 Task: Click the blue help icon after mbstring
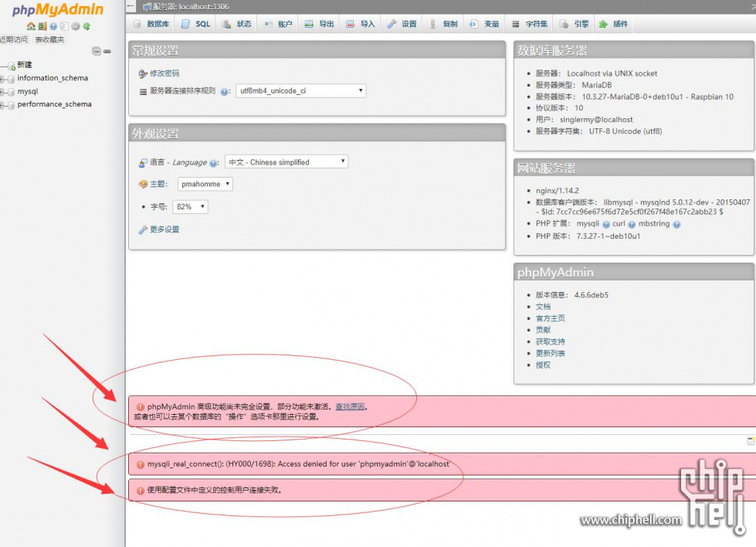coord(676,224)
